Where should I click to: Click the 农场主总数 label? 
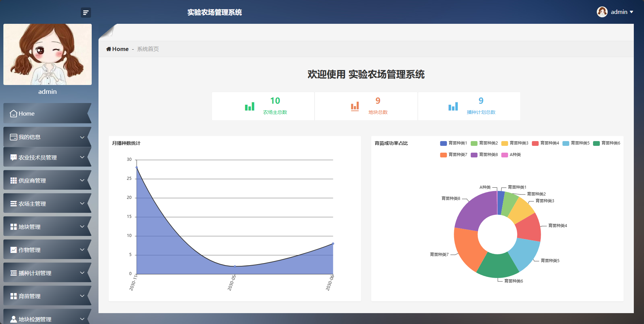(x=275, y=112)
